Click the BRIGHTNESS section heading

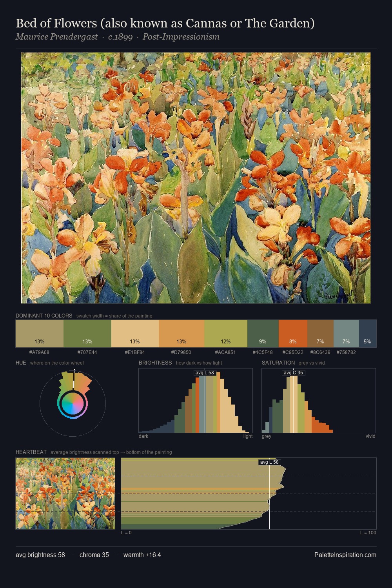pyautogui.click(x=155, y=363)
